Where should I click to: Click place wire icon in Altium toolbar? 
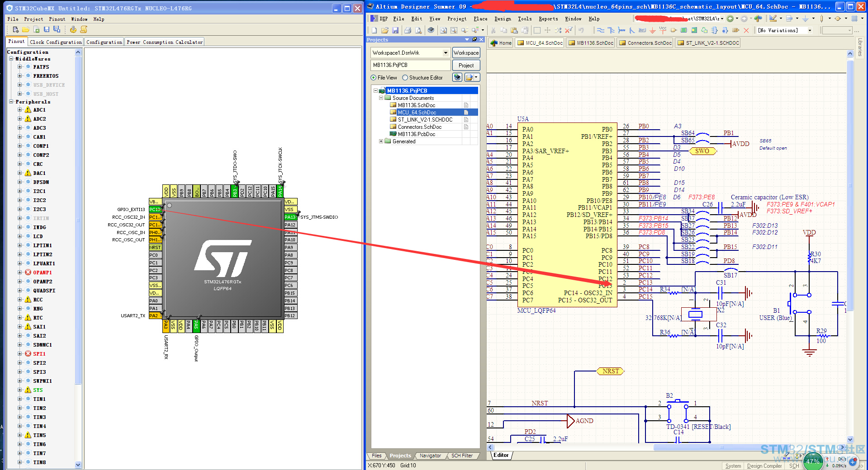coord(601,30)
